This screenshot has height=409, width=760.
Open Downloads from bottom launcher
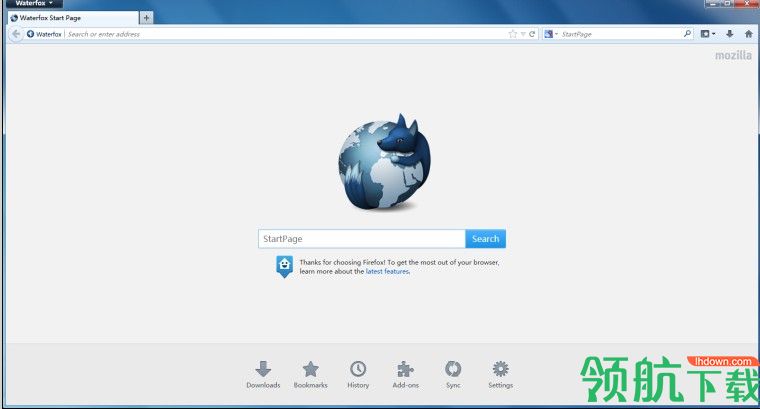click(x=263, y=375)
